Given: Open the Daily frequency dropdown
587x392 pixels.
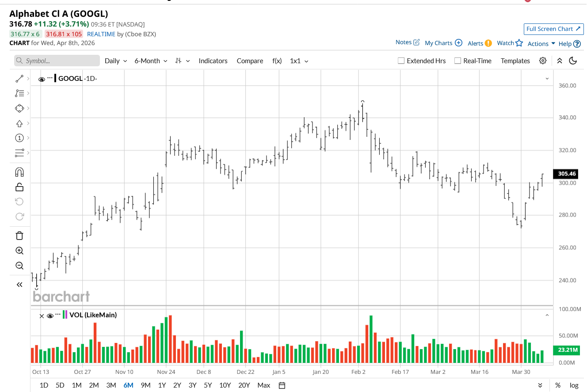Looking at the screenshot, I should [116, 61].
